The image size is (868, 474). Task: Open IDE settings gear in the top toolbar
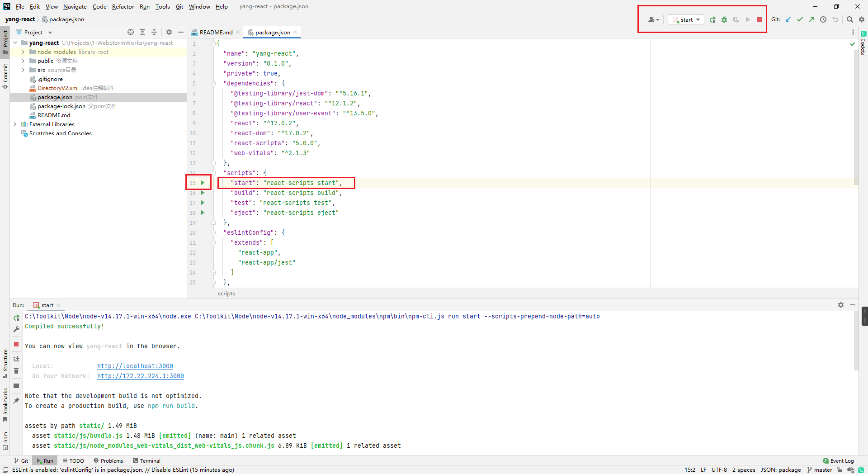pyautogui.click(x=862, y=19)
